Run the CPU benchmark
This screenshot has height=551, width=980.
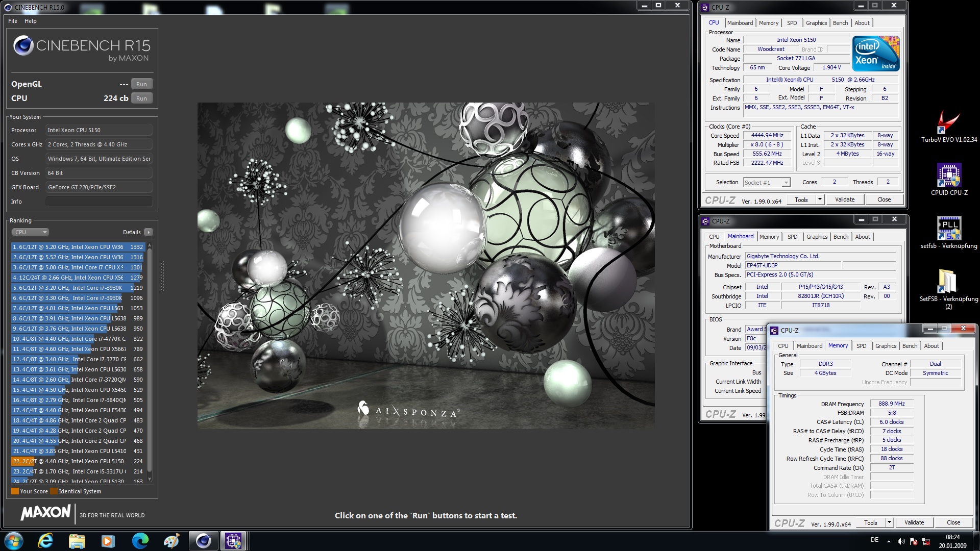pyautogui.click(x=142, y=98)
